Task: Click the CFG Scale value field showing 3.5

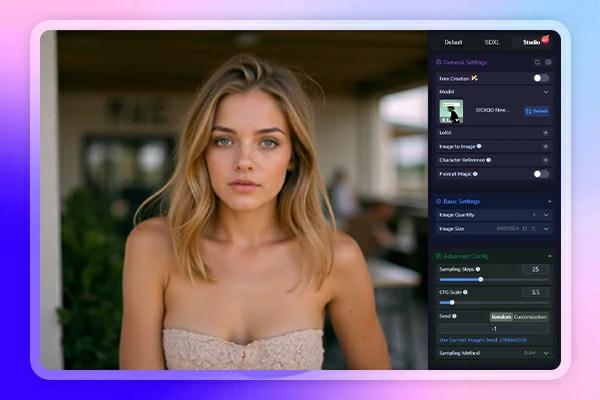Action: point(535,292)
